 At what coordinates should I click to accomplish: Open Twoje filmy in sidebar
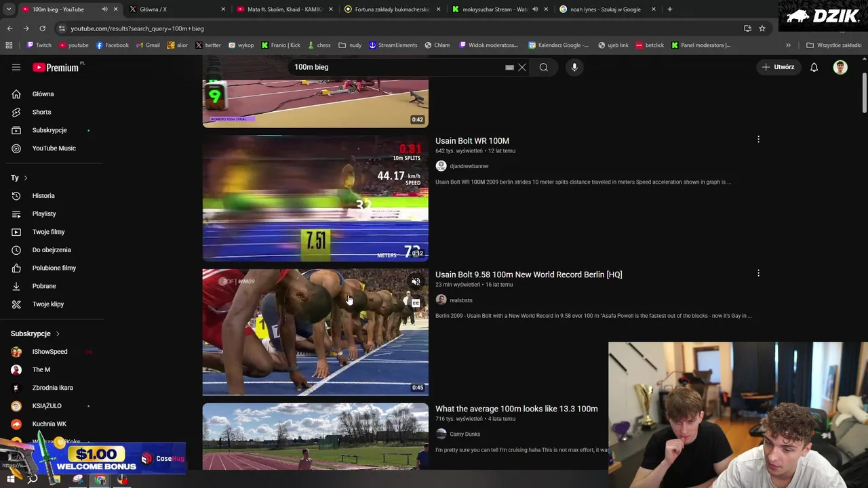click(x=48, y=232)
